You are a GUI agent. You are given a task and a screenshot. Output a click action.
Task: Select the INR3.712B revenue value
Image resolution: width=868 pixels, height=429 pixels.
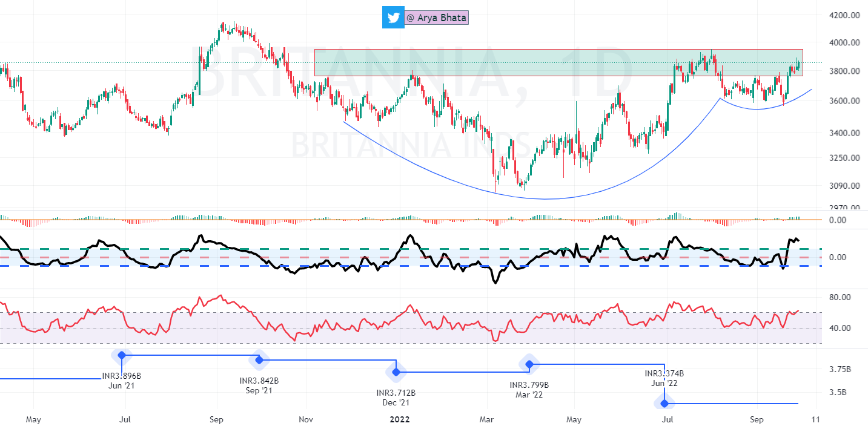(396, 393)
